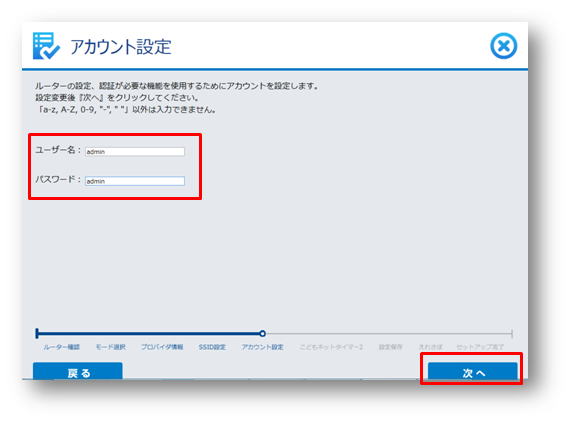The image size is (570, 422).
Task: Click the account settings checklist icon
Action: coord(46,46)
